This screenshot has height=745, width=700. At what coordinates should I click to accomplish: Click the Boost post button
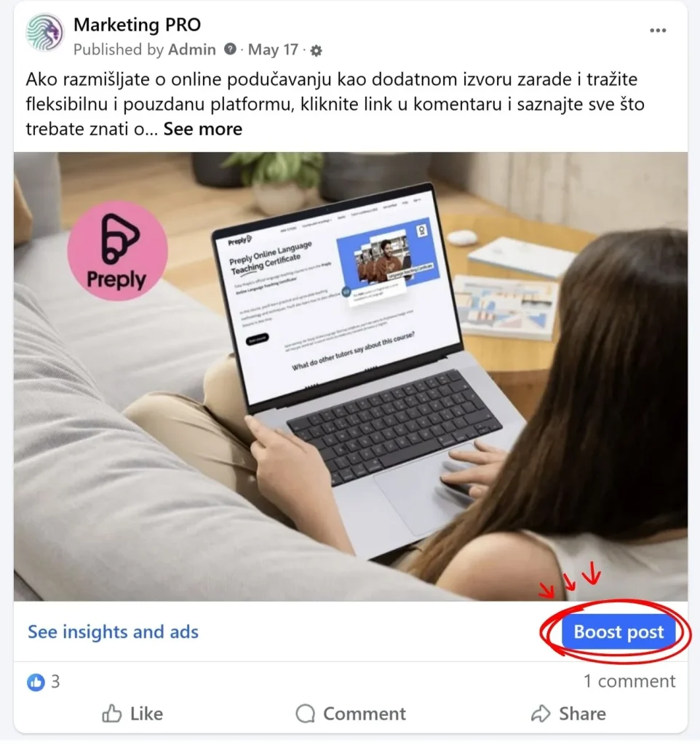(619, 632)
